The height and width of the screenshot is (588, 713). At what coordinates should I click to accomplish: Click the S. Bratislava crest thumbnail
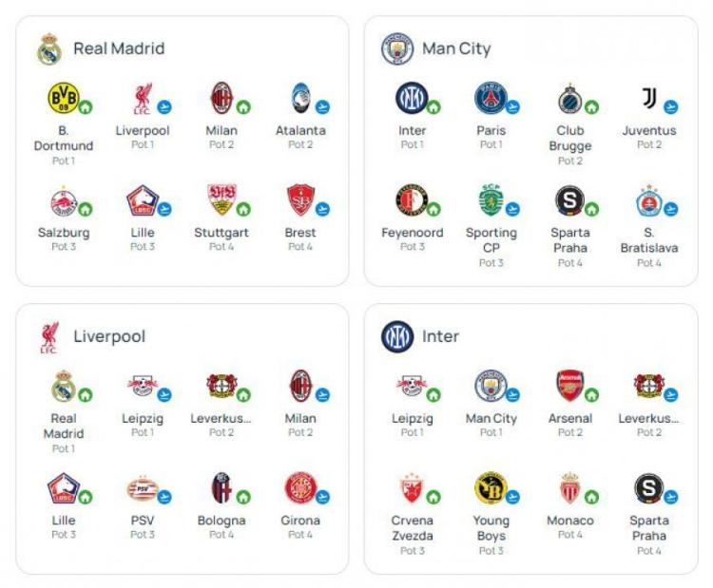(649, 199)
